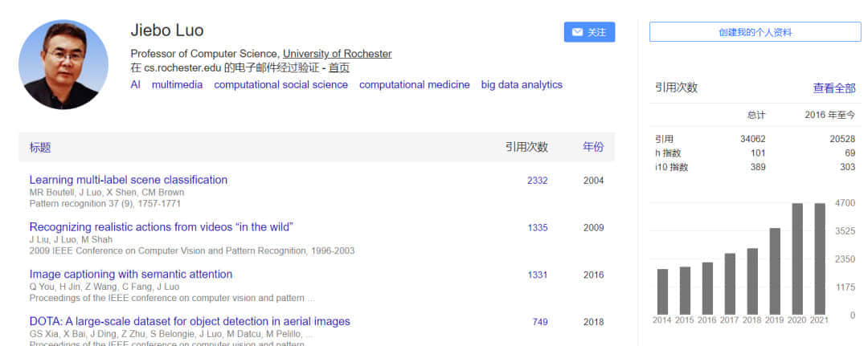Screen dimensions: 868x346
Task: View the 2332 citations of the first paper
Action: pyautogui.click(x=537, y=181)
